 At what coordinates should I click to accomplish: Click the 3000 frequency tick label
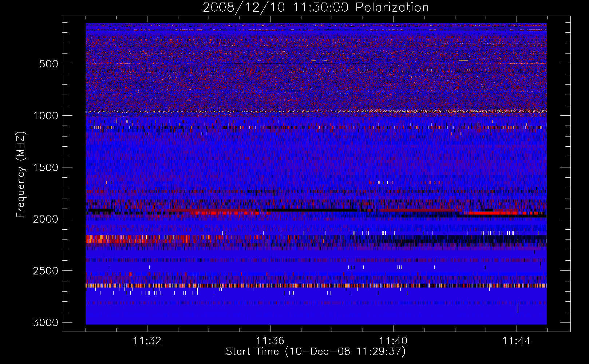(46, 323)
